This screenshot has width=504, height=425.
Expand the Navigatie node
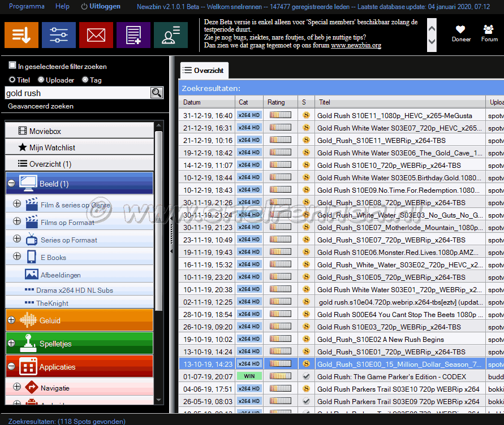pyautogui.click(x=17, y=387)
